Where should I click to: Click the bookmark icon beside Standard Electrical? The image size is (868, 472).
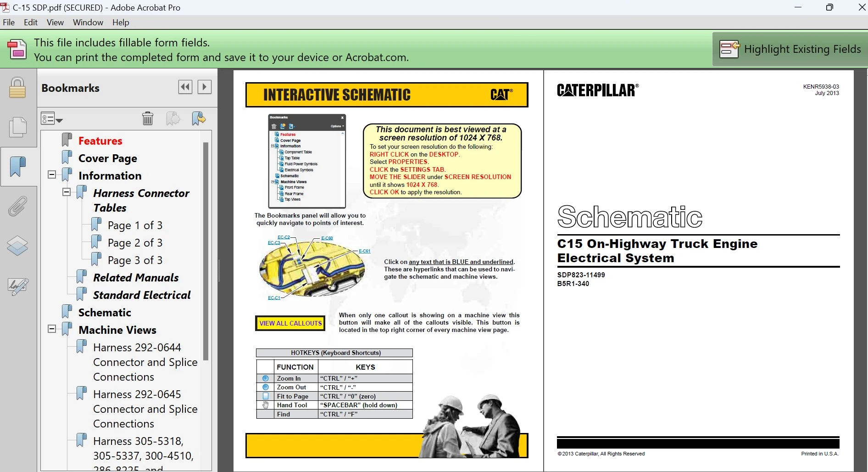coord(82,294)
